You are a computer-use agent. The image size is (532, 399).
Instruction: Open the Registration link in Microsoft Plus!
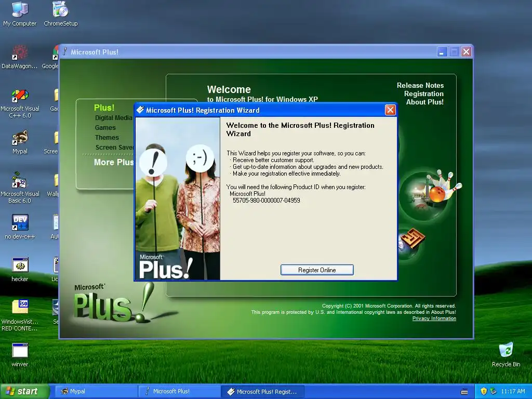coord(424,94)
